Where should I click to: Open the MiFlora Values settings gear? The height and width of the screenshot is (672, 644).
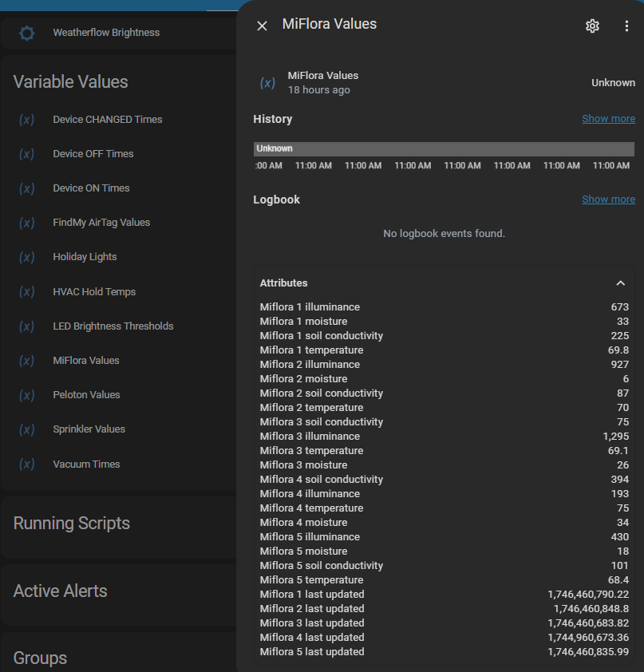(592, 26)
